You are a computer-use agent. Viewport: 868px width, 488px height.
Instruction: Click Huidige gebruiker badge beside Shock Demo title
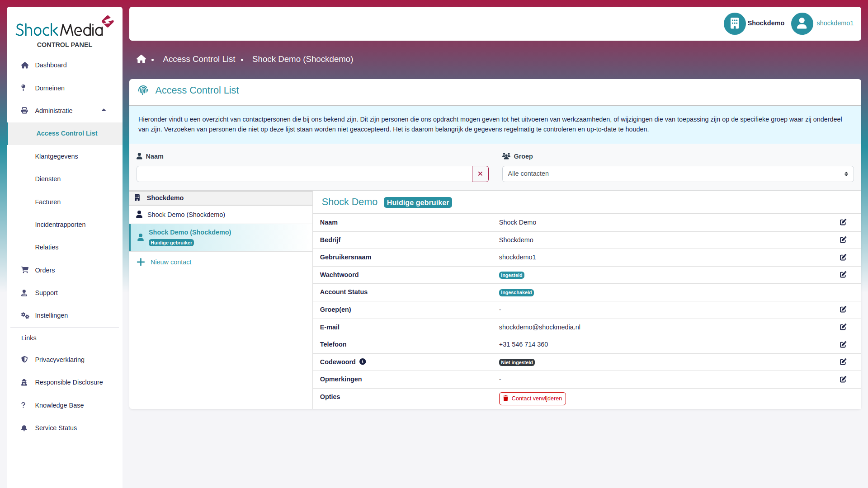tap(418, 202)
